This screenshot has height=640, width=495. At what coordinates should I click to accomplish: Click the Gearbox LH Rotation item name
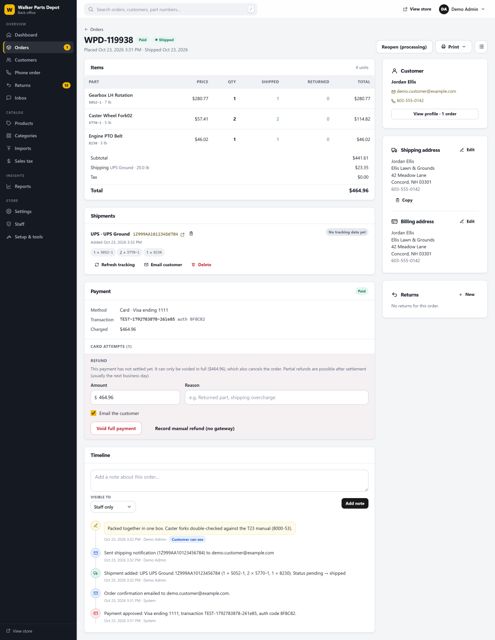pyautogui.click(x=111, y=95)
